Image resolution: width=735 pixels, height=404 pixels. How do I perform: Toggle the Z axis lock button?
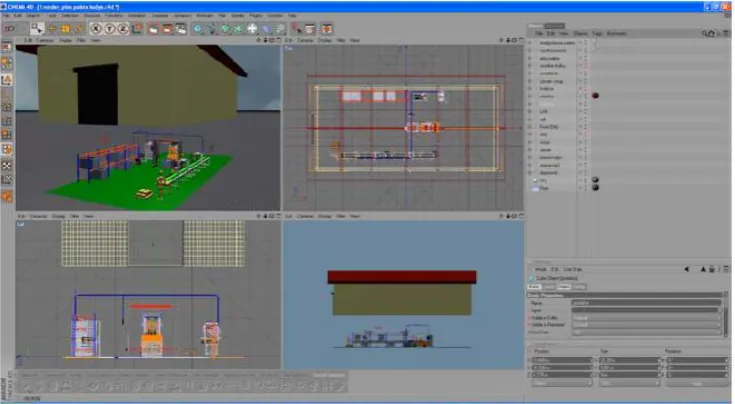[123, 29]
